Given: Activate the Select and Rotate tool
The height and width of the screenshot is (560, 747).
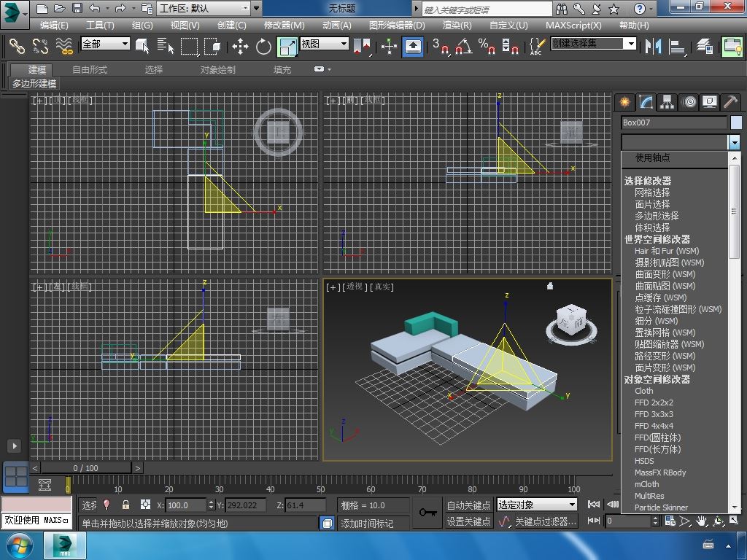Looking at the screenshot, I should pos(263,46).
